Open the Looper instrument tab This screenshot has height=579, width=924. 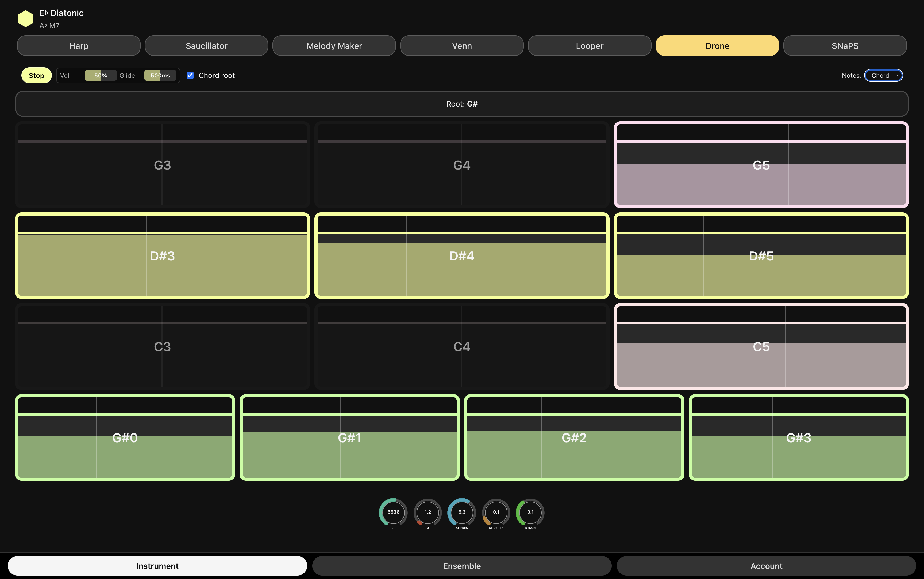590,46
